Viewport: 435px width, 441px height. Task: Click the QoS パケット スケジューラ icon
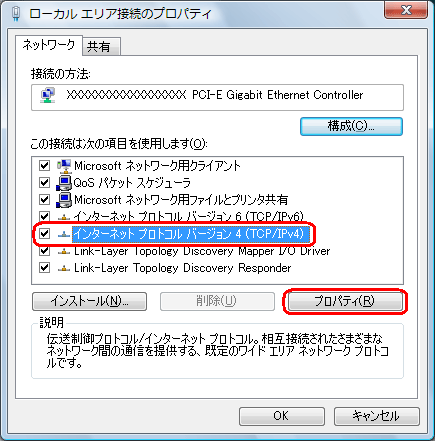tap(64, 183)
